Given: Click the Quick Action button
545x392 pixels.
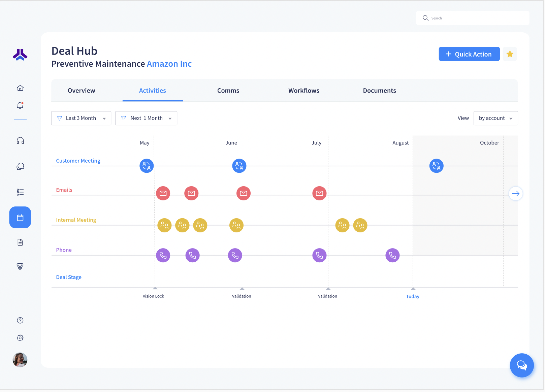Looking at the screenshot, I should click(x=469, y=54).
